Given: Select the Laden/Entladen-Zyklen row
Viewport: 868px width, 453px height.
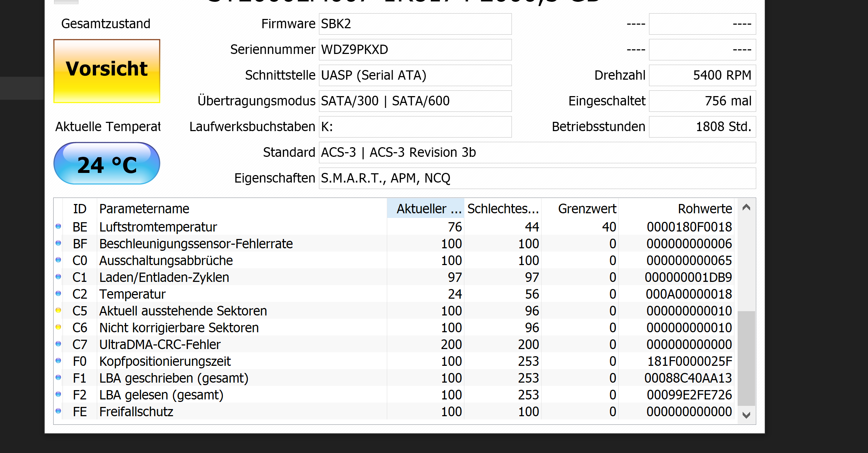Looking at the screenshot, I should click(164, 277).
